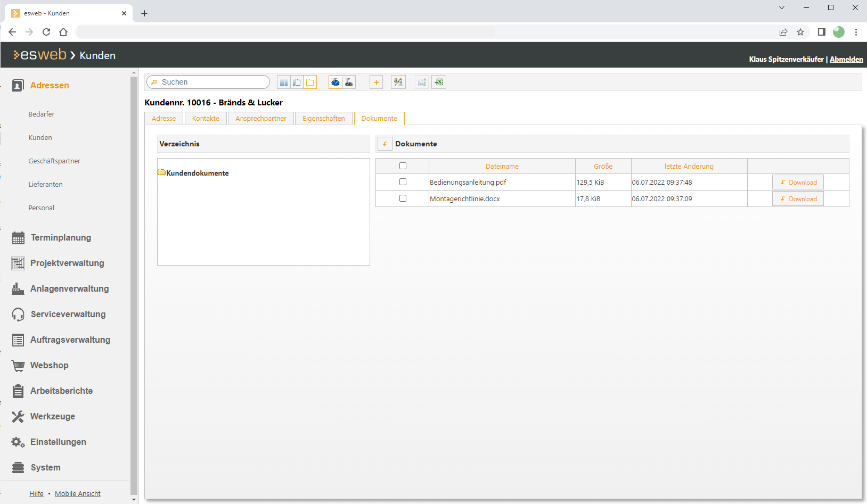Click the sidebar scroll down arrow
This screenshot has width=867, height=504.
(x=134, y=499)
